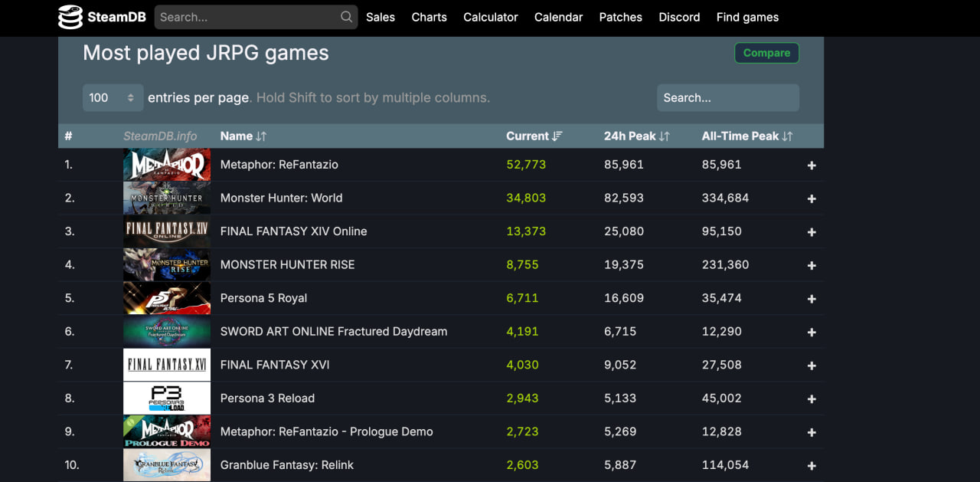Open the Persona 5 Royal game link
The width and height of the screenshot is (980, 482).
(263, 298)
